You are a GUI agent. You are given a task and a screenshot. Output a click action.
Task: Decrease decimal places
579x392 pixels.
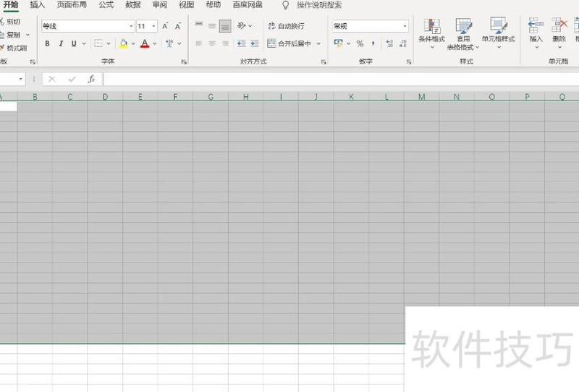click(403, 43)
